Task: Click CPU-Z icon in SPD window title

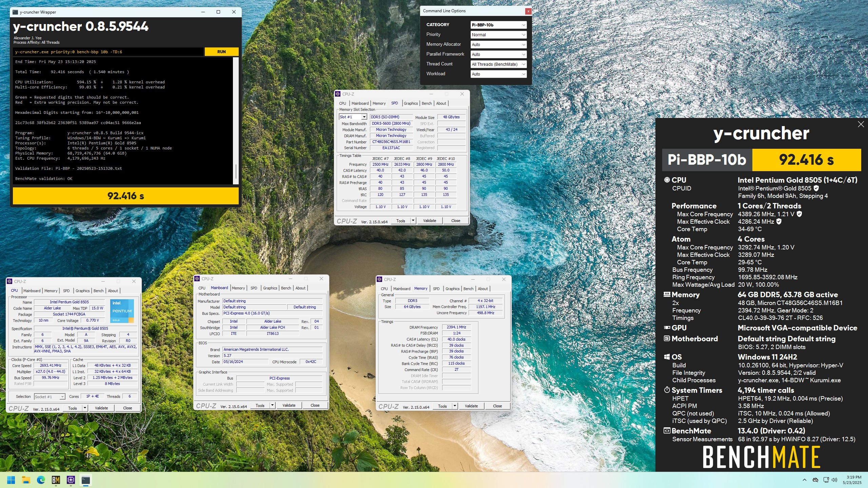Action: point(338,94)
